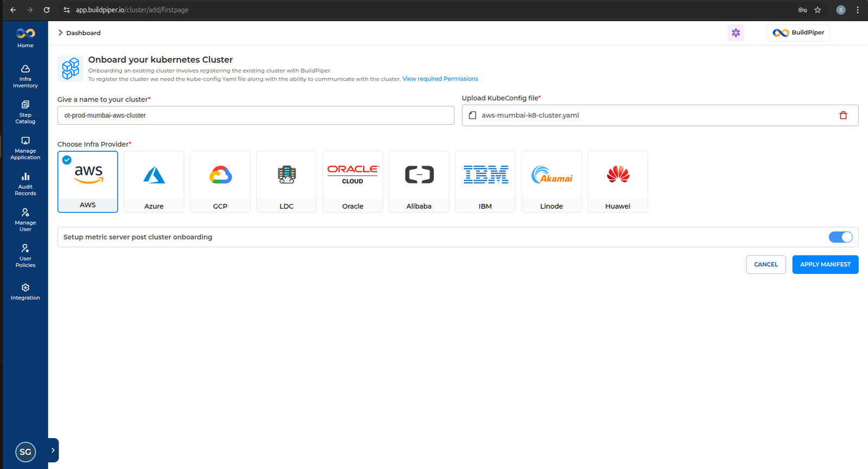Click the SG user avatar
868x469 pixels.
(25, 452)
